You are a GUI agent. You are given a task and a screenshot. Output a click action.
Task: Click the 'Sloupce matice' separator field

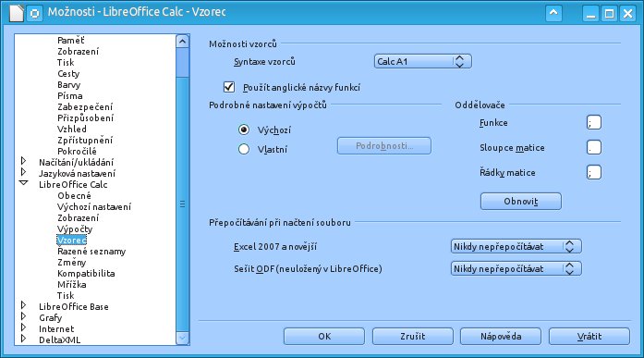[594, 148]
